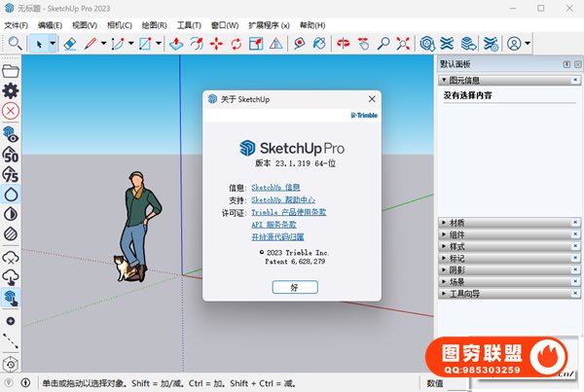Click the gear settings icon in left sidebar
This screenshot has height=392, width=584.
[x=11, y=90]
